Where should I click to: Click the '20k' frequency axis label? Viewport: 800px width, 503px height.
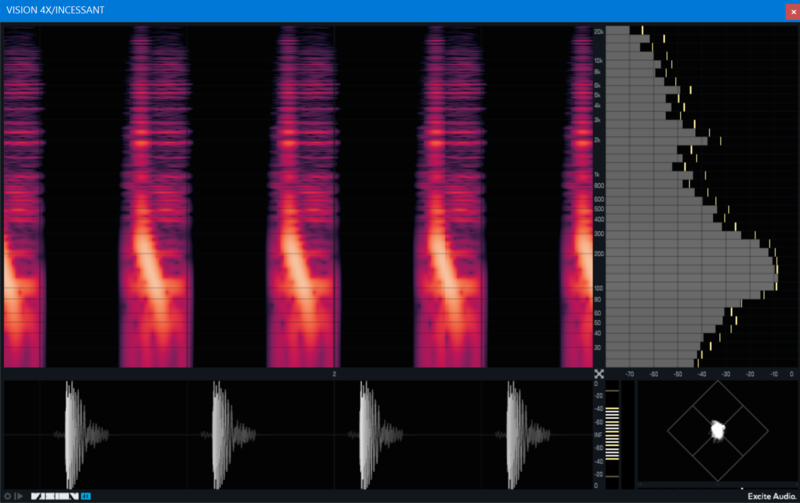pyautogui.click(x=598, y=32)
